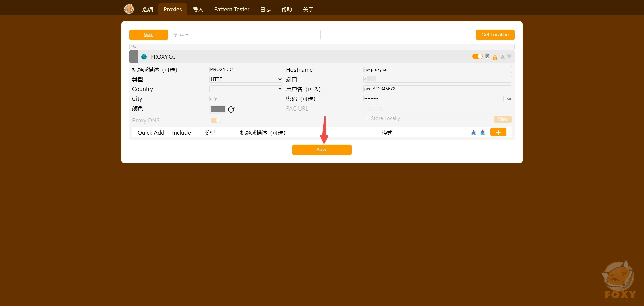The height and width of the screenshot is (306, 644).
Task: Go to the Pattern Tester tab
Action: [232, 9]
